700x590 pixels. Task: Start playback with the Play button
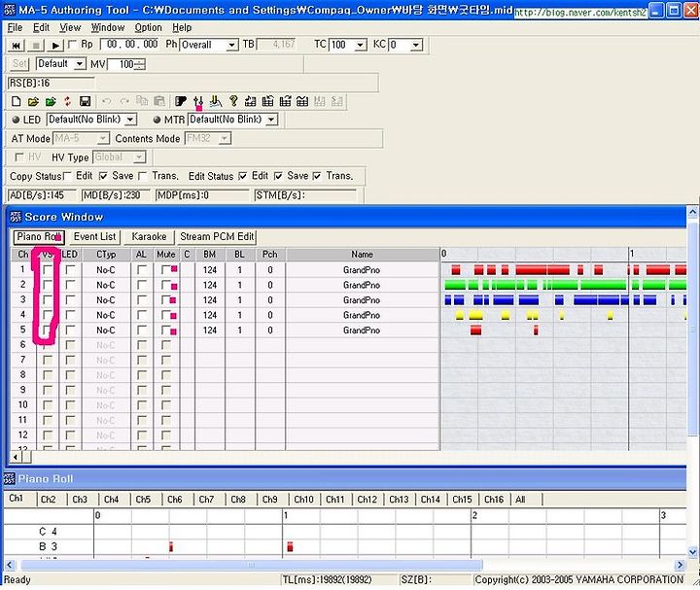[54, 45]
